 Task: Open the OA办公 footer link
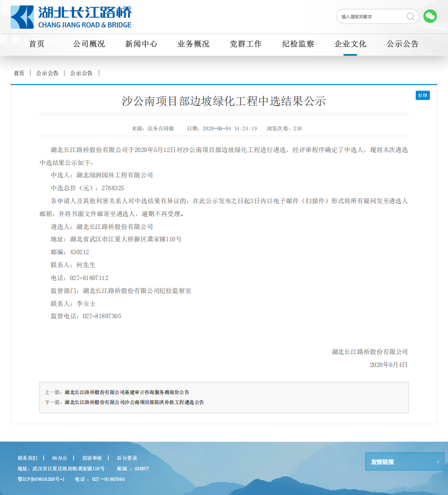pyautogui.click(x=59, y=458)
